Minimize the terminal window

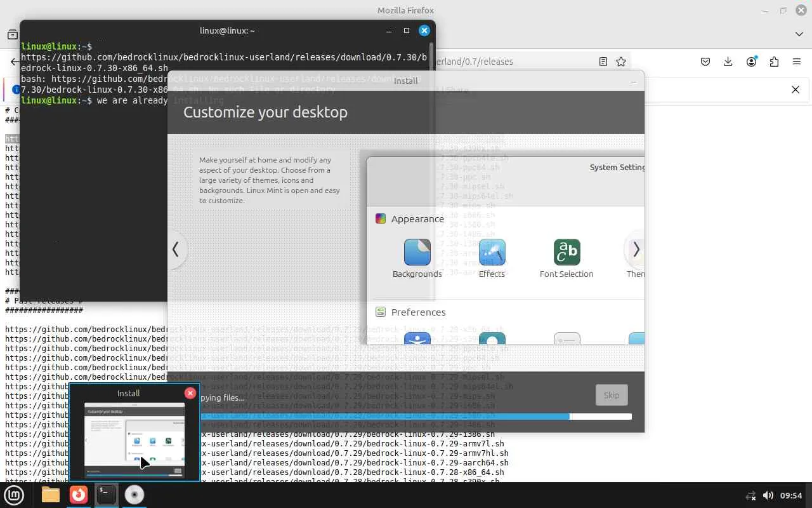click(389, 30)
